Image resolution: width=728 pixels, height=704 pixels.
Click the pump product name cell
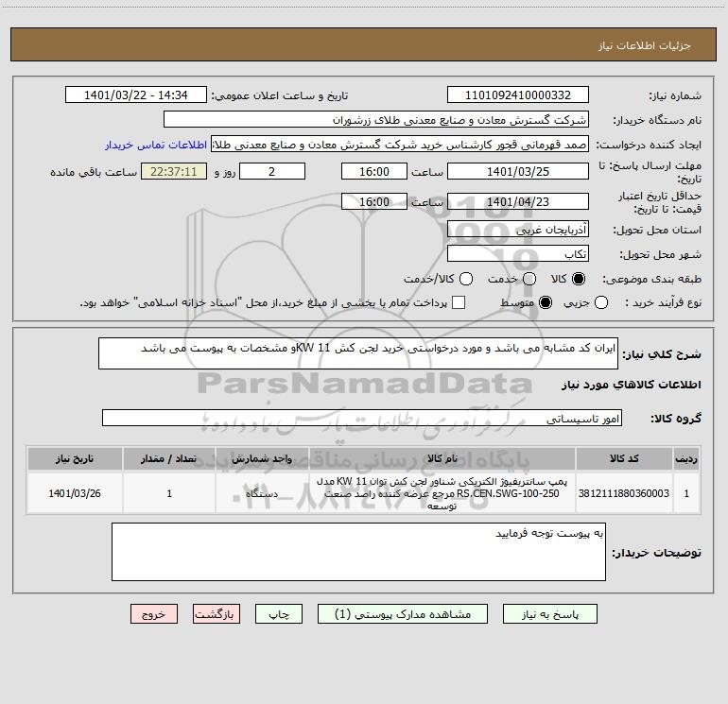(442, 493)
